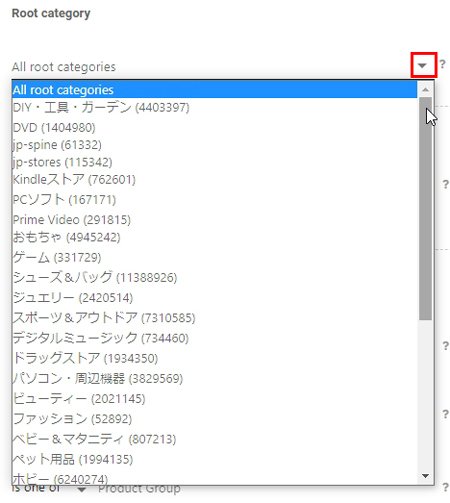Choose ジュエリー (2420514)

point(214,297)
